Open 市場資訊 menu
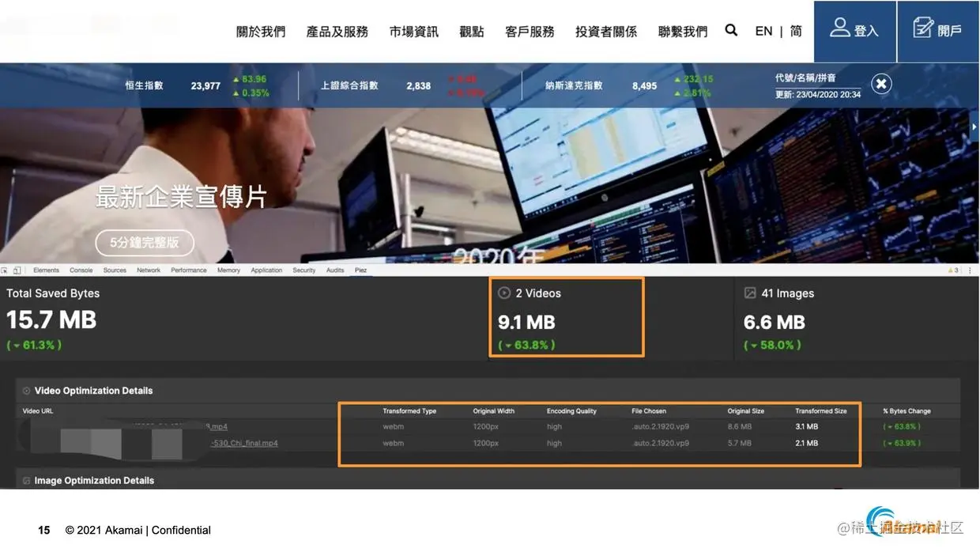Viewport: 980px width, 552px height. (x=414, y=32)
